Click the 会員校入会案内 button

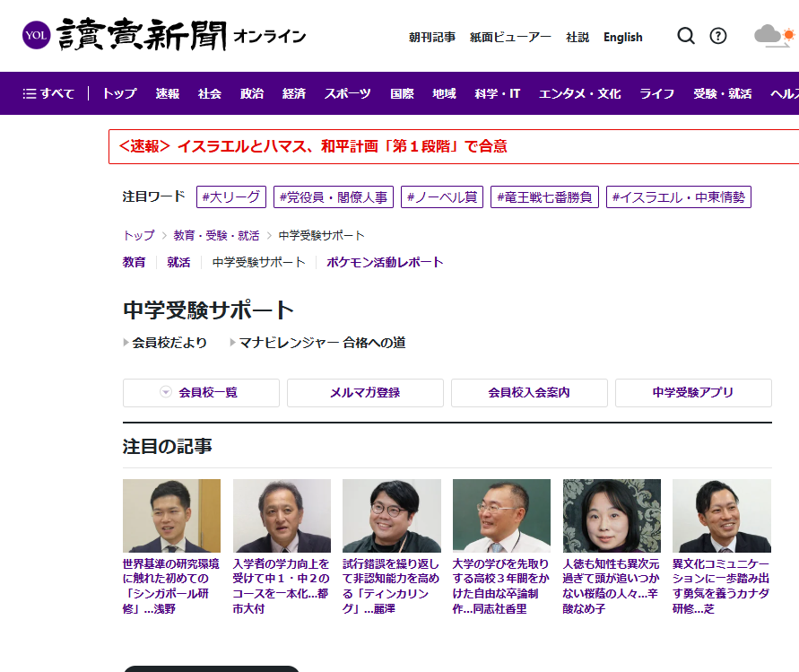point(529,393)
